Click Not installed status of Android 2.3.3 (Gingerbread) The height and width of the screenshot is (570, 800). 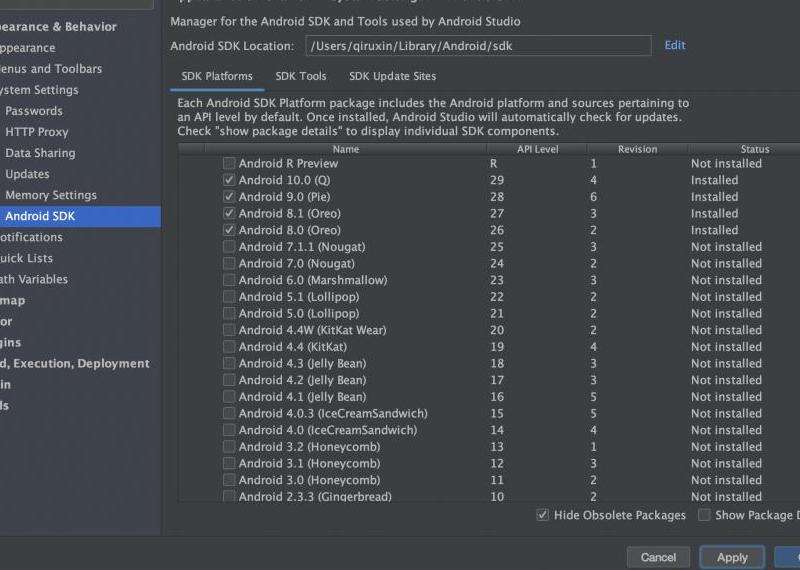[x=727, y=496]
